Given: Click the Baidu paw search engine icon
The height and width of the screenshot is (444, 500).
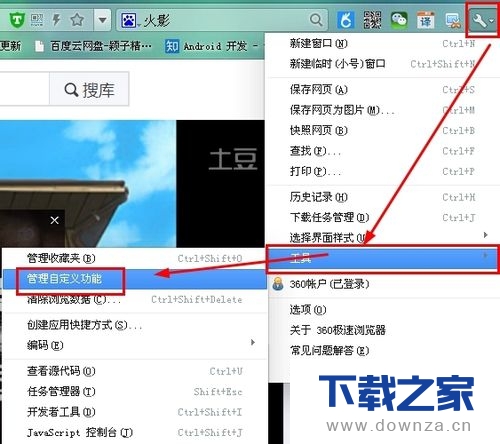Looking at the screenshot, I should pyautogui.click(x=129, y=21).
